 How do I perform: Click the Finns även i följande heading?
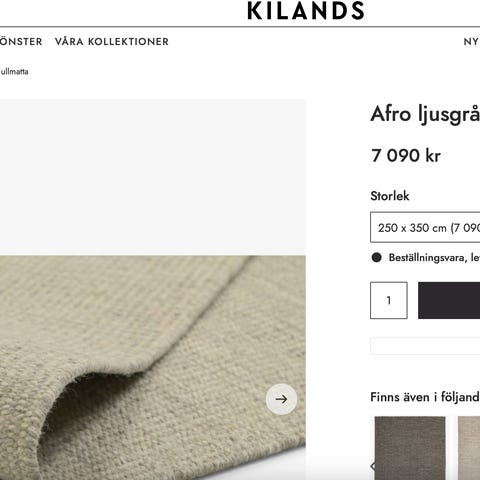[425, 397]
